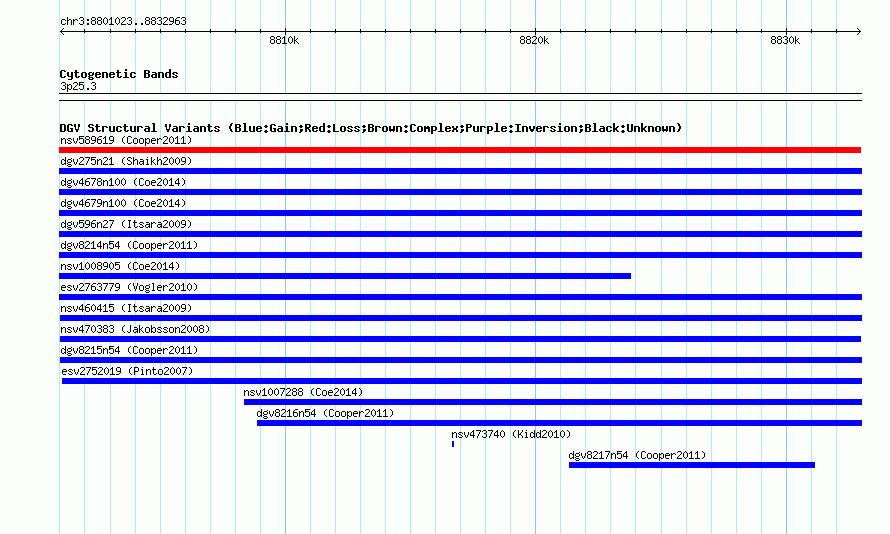
Task: Open nsv1007288 (Coe2014) variant label
Action: coord(303,392)
